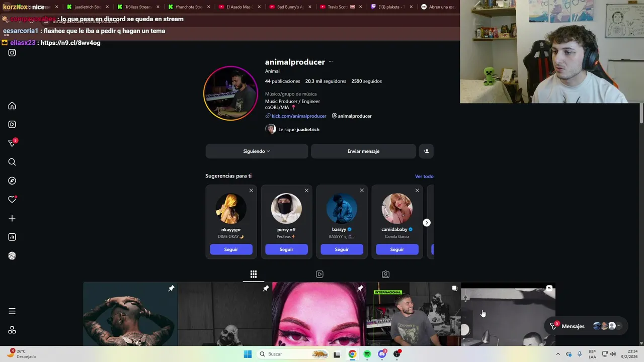
Task: Select the Reels profile tab
Action: tap(319, 274)
